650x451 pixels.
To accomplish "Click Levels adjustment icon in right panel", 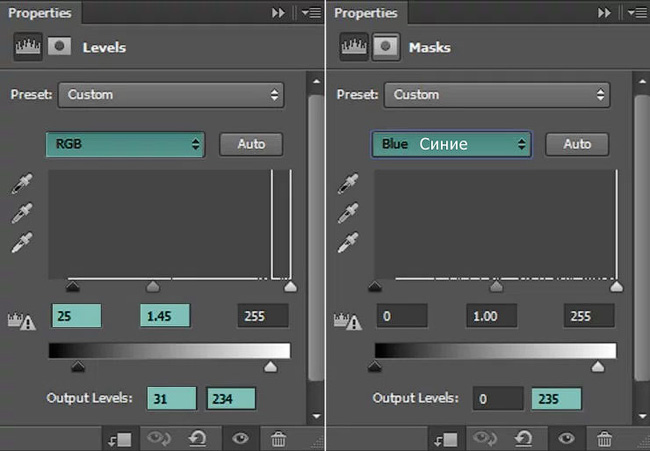I will 354,46.
